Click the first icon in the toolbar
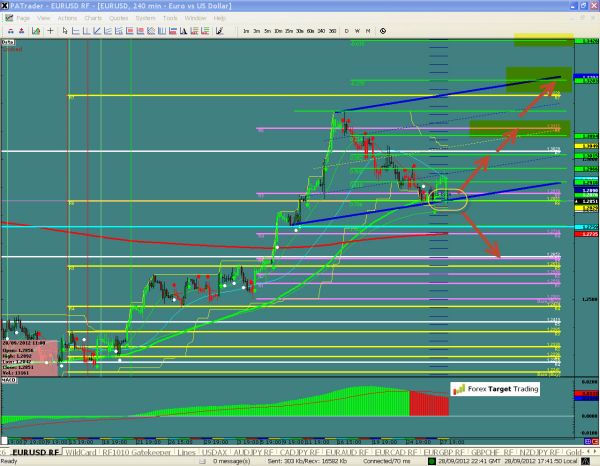 coord(6,31)
